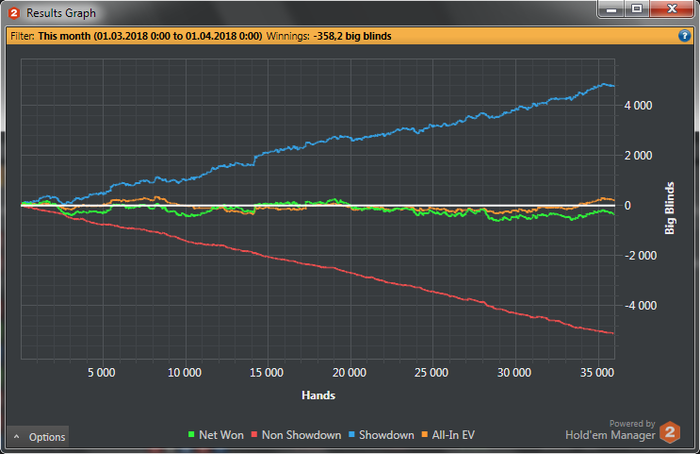Viewport: 700px width, 454px height.
Task: Click the Non Showdown legend entry
Action: [296, 435]
